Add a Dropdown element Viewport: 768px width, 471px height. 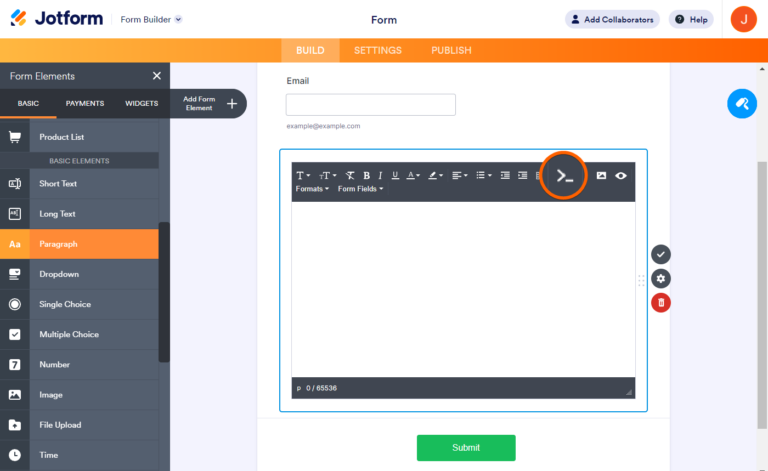[79, 274]
